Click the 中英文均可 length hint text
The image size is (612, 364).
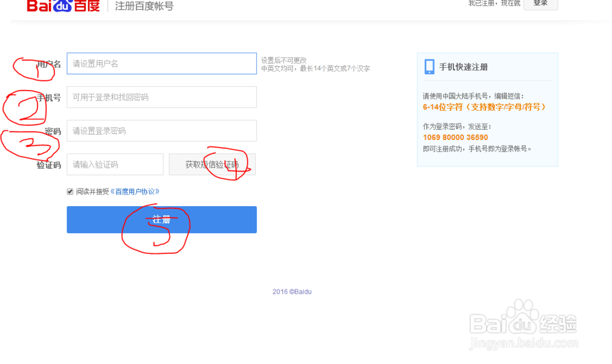click(315, 69)
